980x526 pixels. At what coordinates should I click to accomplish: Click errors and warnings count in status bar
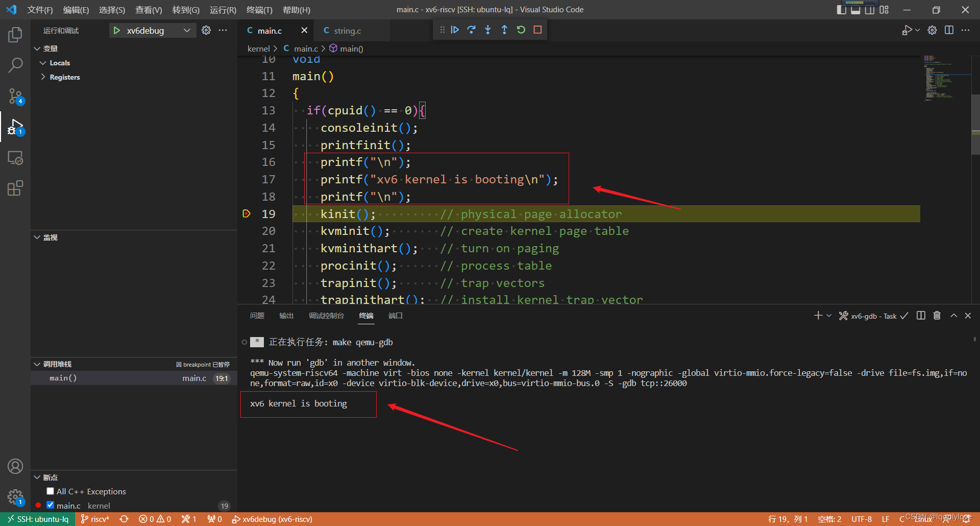[155, 519]
